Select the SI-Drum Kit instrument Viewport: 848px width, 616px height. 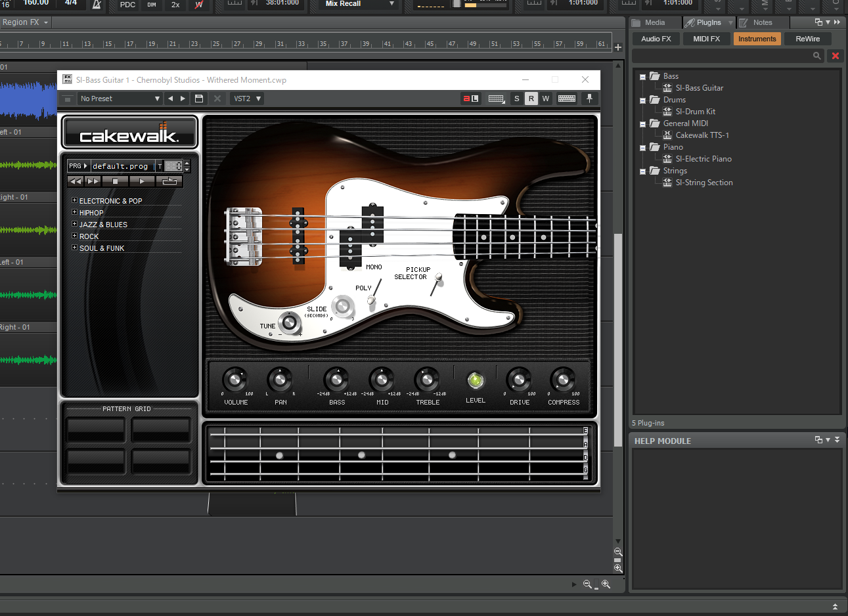pos(695,112)
